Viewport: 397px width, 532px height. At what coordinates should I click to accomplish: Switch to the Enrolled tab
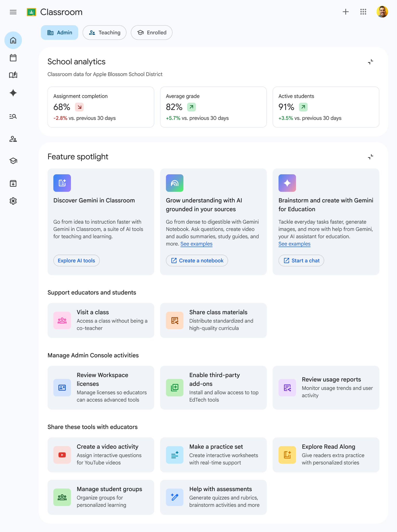tap(151, 32)
